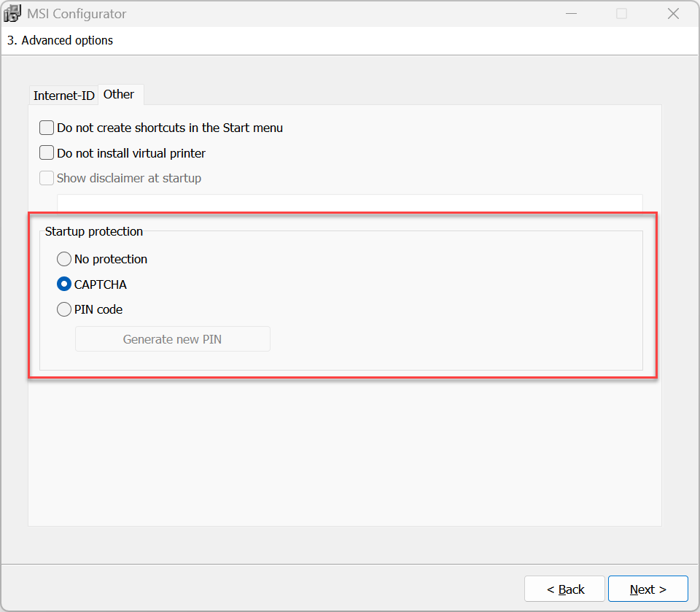Click inside the disclaimer text field

[349, 204]
